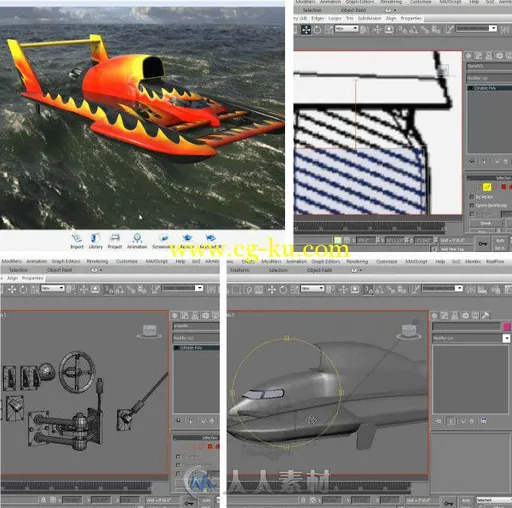Click the key icon in the top-right status bar

tap(483, 244)
